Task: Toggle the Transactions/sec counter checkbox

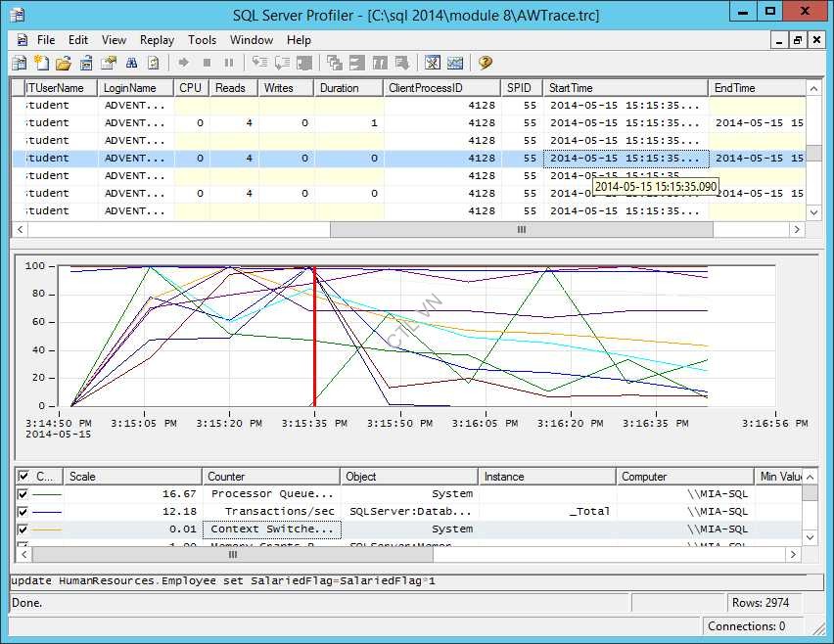Action: click(23, 512)
